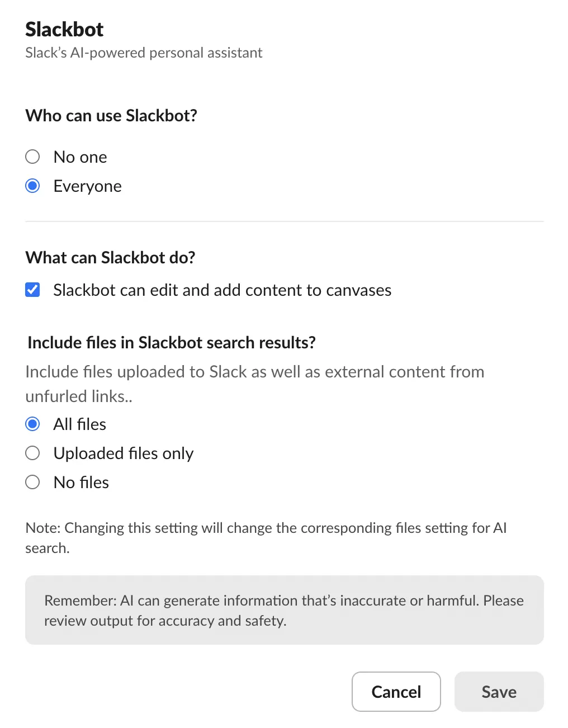Click "Include files in Slackbot search results?" heading
The image size is (568, 728).
click(x=171, y=343)
